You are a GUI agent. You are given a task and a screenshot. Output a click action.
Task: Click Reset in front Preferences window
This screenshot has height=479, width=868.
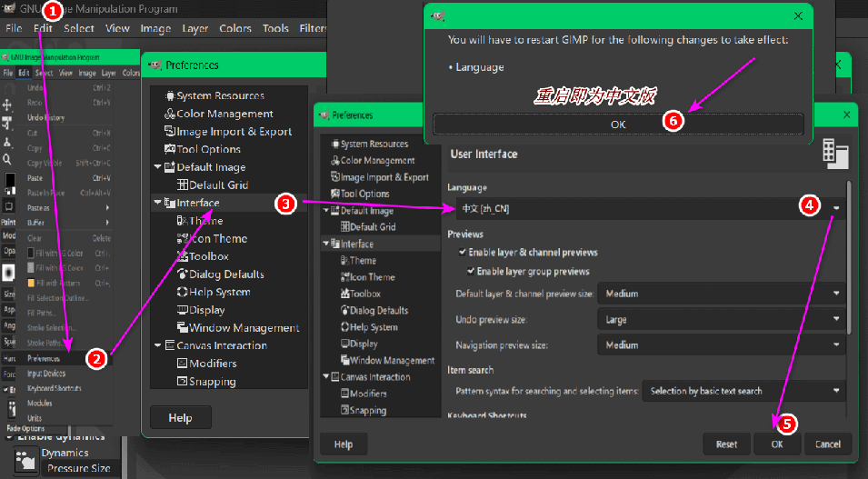coord(726,444)
